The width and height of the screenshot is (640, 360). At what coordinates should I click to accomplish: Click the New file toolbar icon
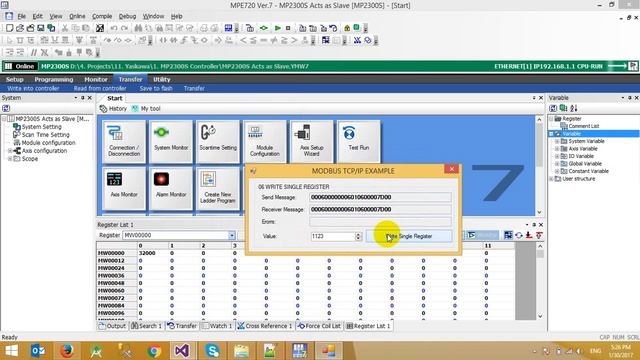coord(9,28)
